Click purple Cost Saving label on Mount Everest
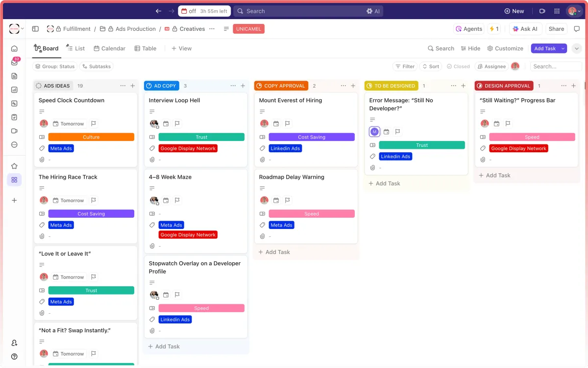 (x=312, y=137)
